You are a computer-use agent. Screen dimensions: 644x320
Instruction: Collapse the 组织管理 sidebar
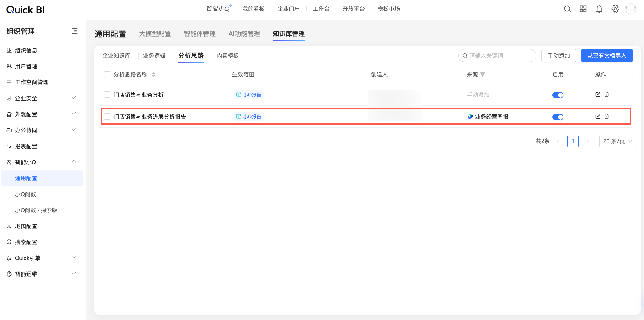(75, 31)
